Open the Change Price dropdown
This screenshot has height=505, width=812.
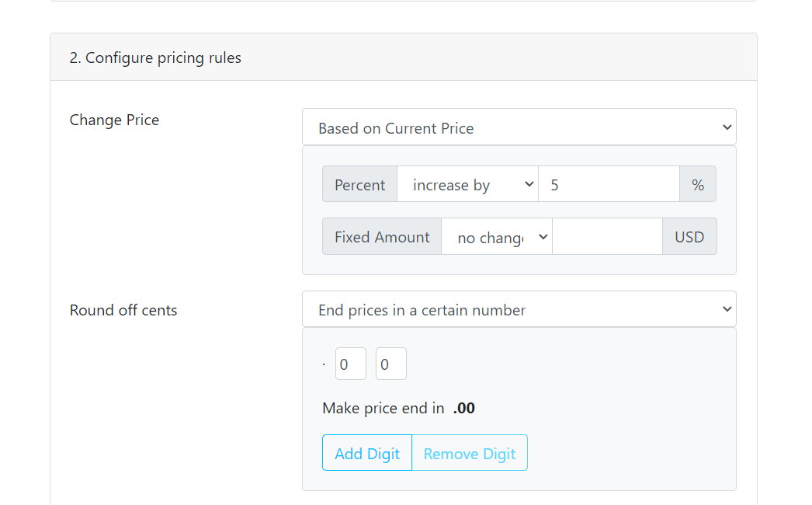tap(519, 127)
